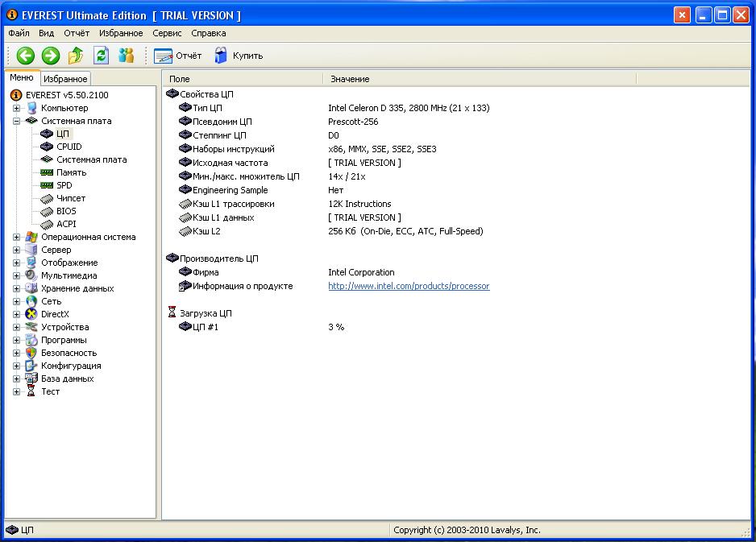This screenshot has width=756, height=542.
Task: Expand the Сервер tree node
Action: point(16,250)
